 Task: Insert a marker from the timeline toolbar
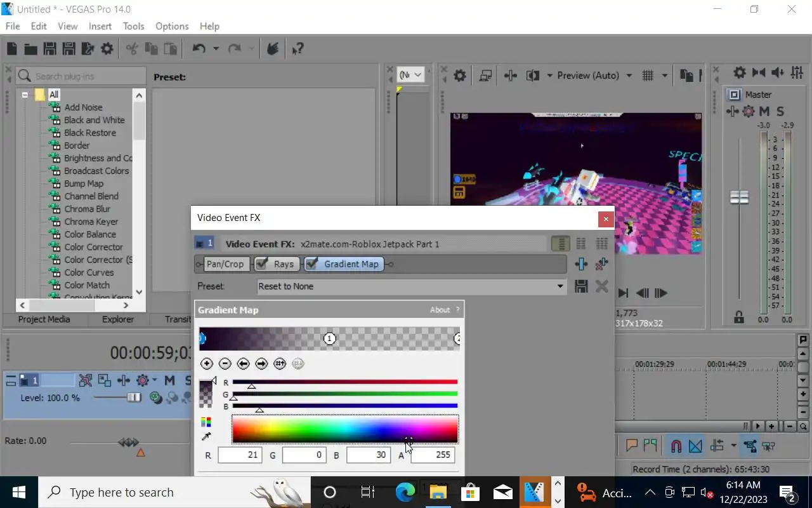(x=632, y=446)
